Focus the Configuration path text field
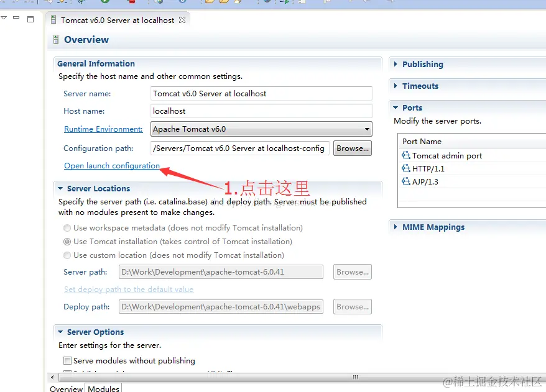 pyautogui.click(x=240, y=148)
